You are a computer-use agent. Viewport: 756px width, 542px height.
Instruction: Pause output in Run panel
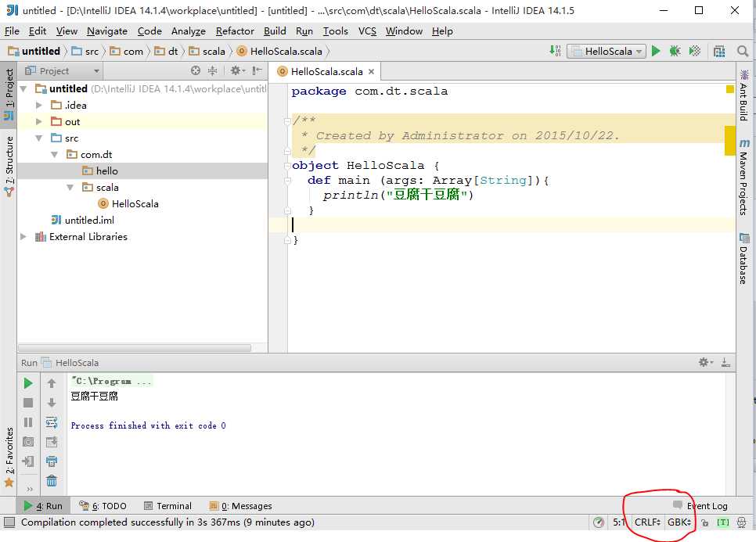pyautogui.click(x=28, y=422)
